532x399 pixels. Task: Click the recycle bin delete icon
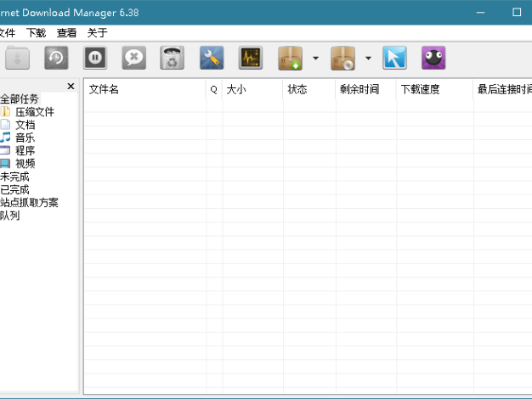pos(172,58)
